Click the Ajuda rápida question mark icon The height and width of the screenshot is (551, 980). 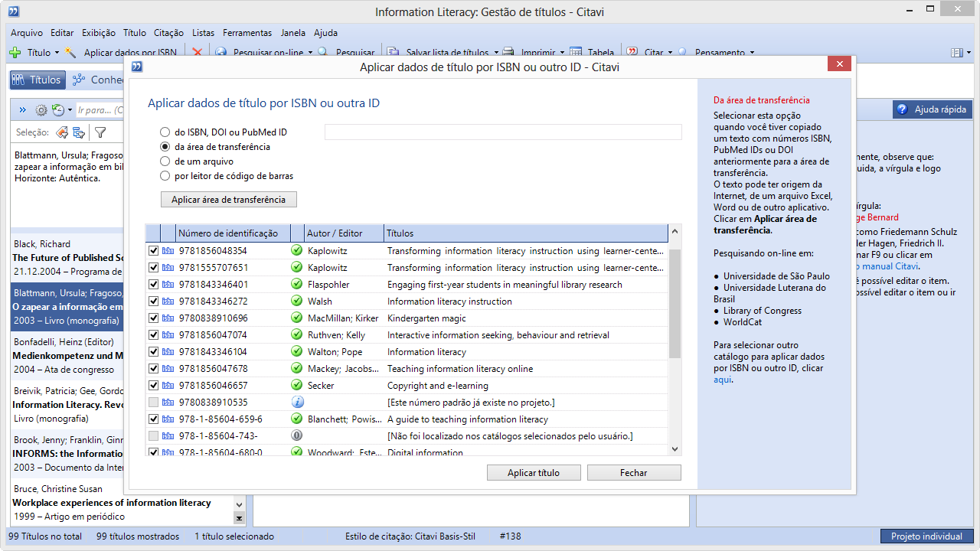click(902, 109)
